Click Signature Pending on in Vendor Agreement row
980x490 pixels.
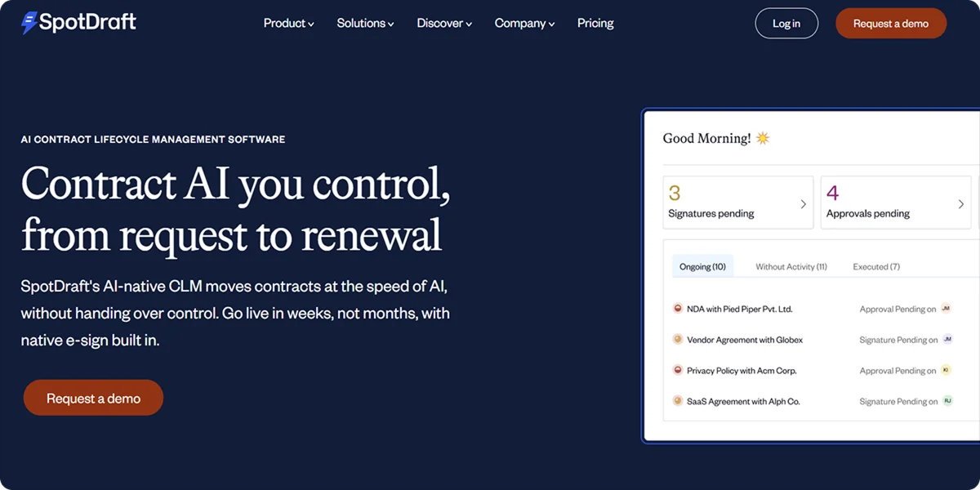coord(898,340)
